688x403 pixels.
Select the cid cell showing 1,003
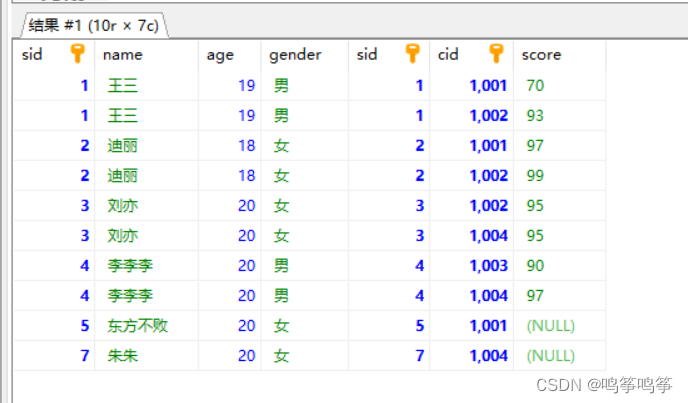pyautogui.click(x=488, y=266)
